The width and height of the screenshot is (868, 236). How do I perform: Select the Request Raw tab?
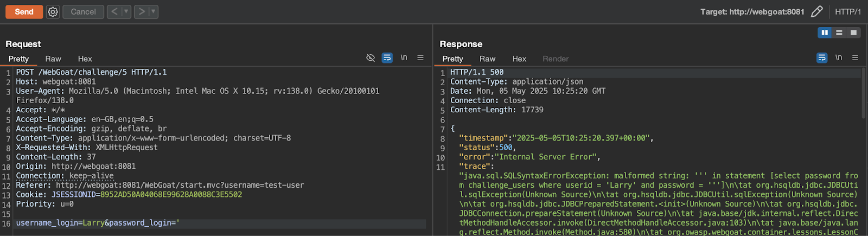(x=53, y=59)
